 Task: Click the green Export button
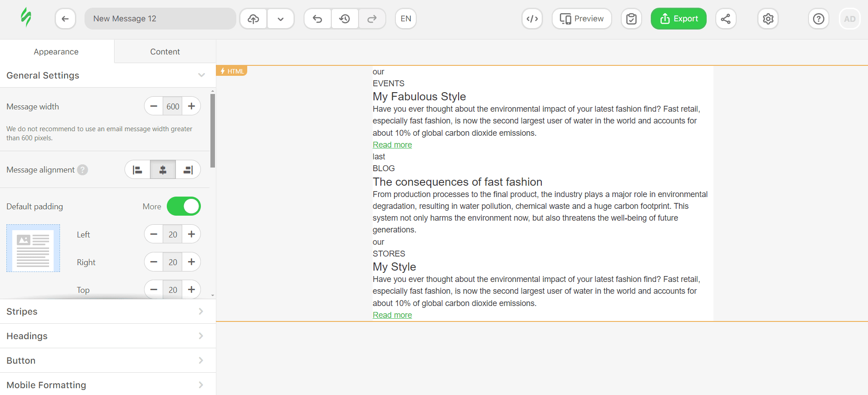678,19
